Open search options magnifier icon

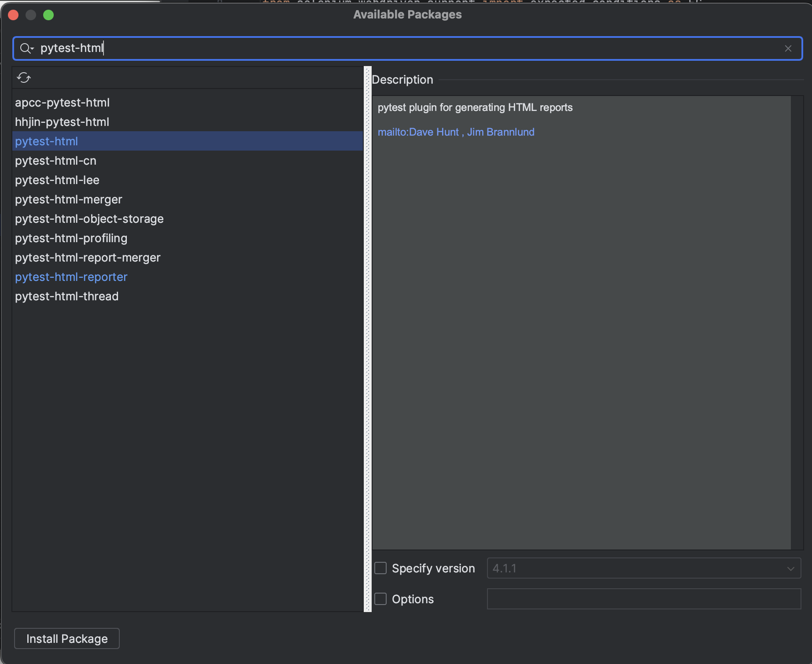coord(26,48)
